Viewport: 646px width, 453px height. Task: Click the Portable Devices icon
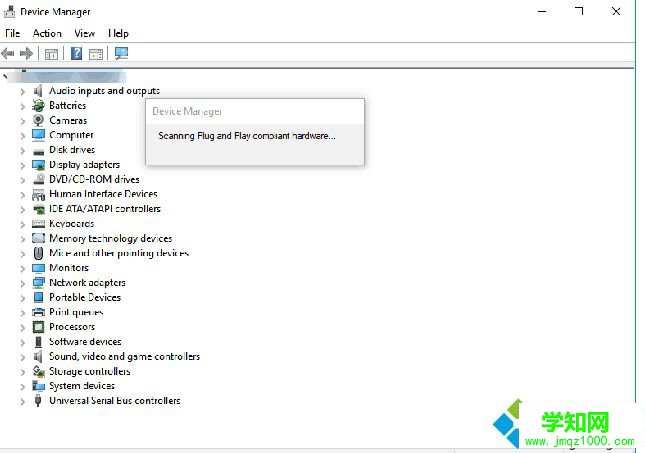coord(38,297)
